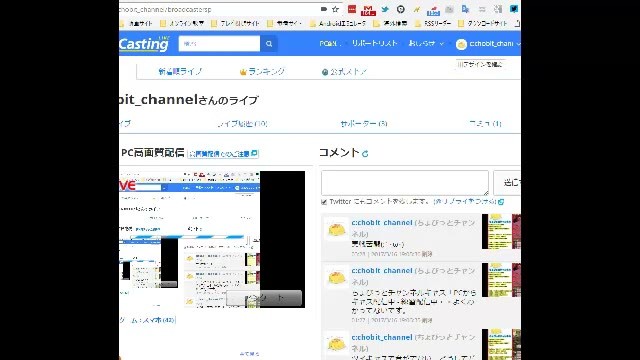
Task: Switch to the コミュ (1) tab
Action: pyautogui.click(x=485, y=124)
